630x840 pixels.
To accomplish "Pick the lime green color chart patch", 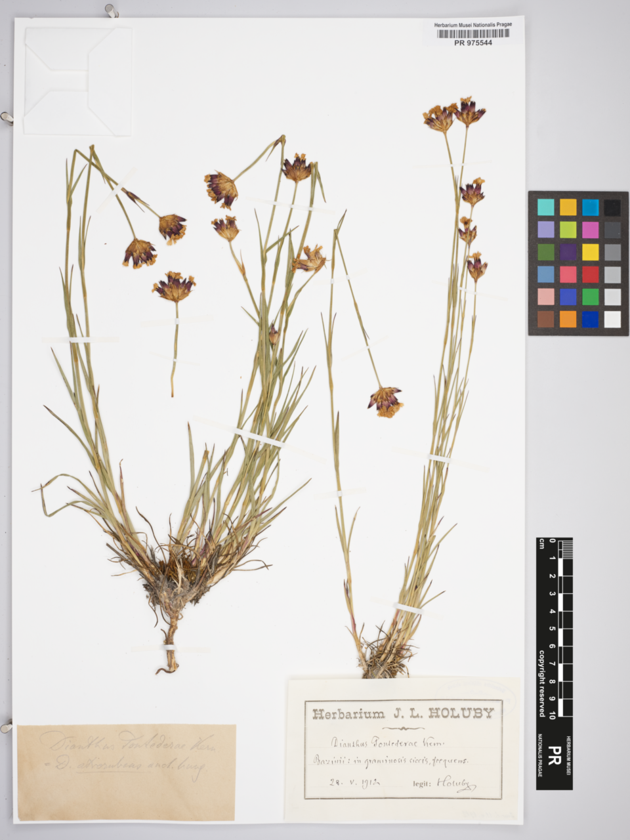I will [x=568, y=230].
